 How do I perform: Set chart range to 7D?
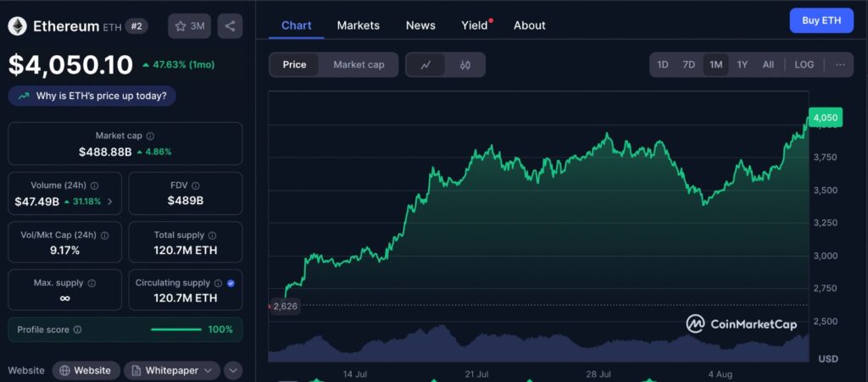point(688,64)
